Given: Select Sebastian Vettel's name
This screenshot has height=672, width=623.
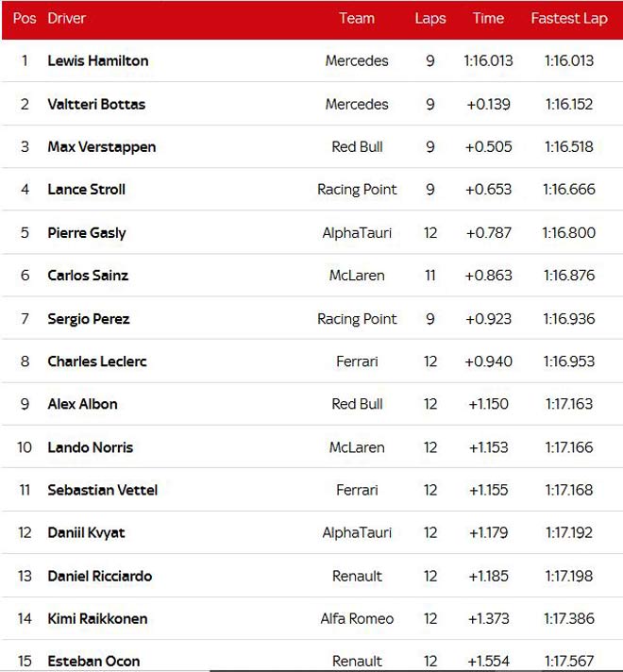Looking at the screenshot, I should (103, 490).
